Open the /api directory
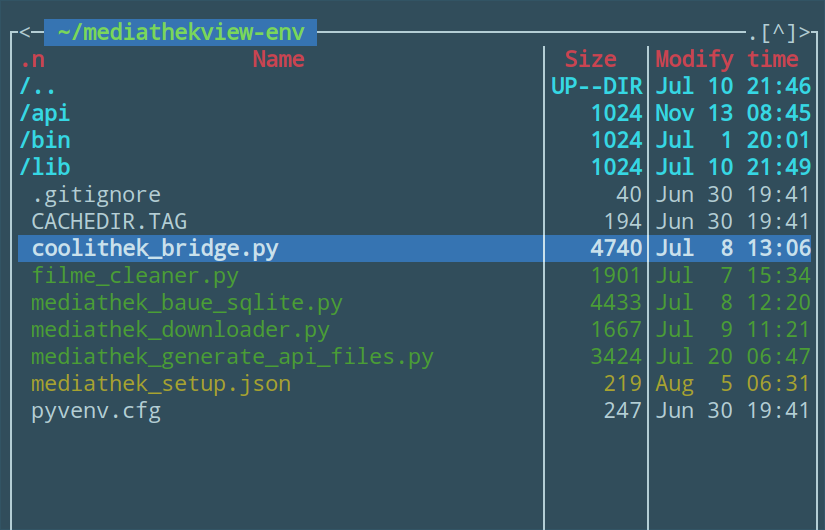This screenshot has height=530, width=825. (x=45, y=113)
